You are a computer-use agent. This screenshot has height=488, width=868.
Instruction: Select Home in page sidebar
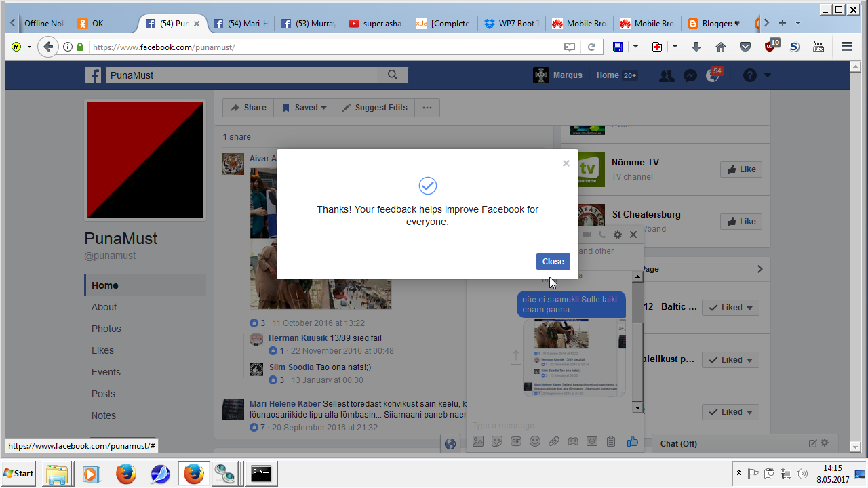pos(145,285)
